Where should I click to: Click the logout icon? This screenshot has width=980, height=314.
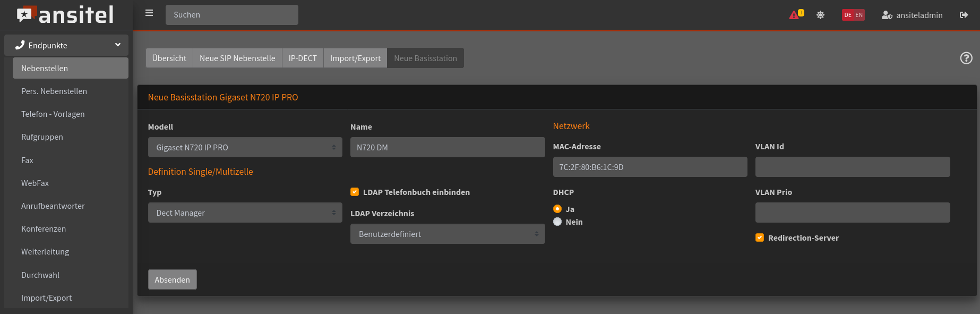tap(964, 15)
